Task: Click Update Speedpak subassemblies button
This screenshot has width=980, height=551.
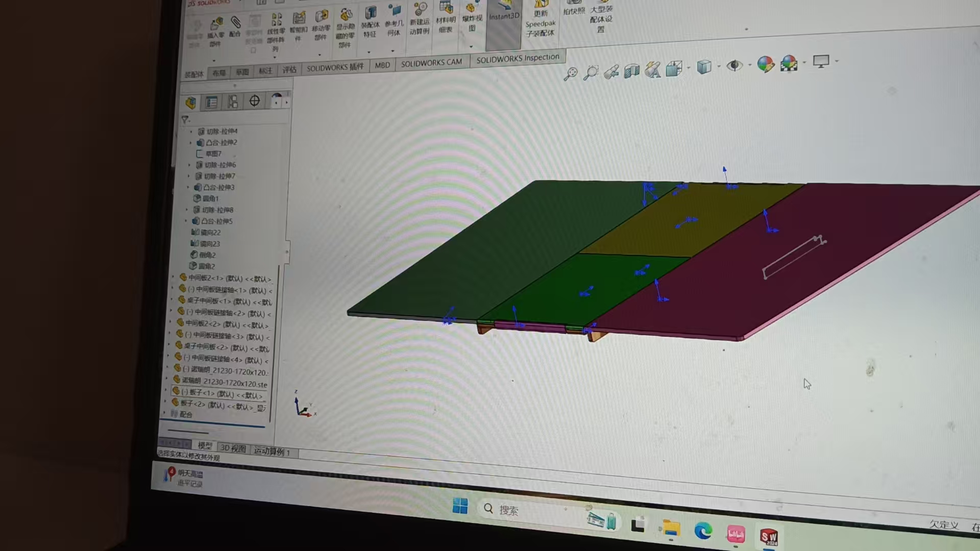Action: [x=540, y=20]
